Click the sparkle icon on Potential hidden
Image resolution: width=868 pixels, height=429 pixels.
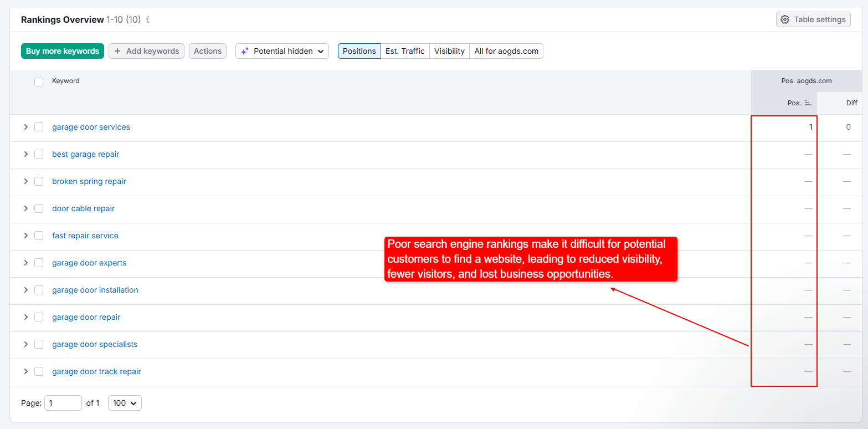245,51
